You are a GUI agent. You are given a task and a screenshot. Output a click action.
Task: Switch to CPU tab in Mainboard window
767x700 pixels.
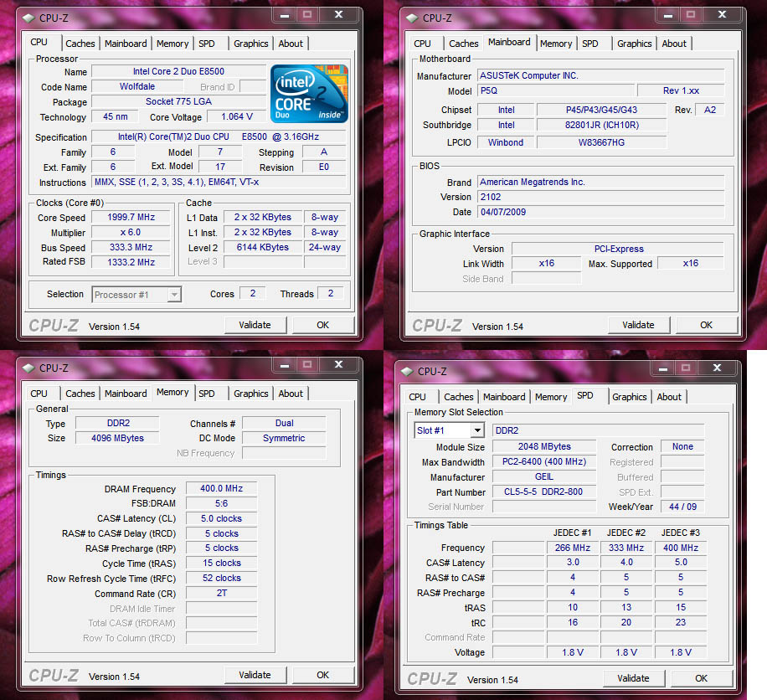click(423, 44)
